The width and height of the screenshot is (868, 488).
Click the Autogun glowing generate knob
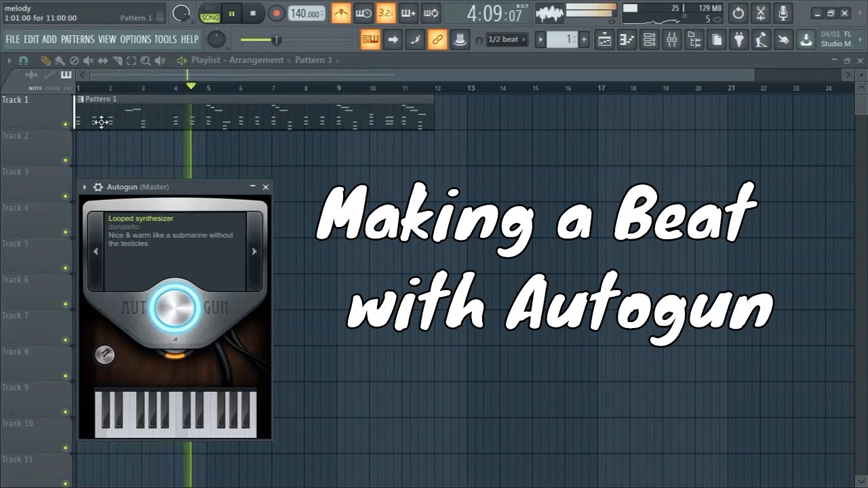click(175, 308)
